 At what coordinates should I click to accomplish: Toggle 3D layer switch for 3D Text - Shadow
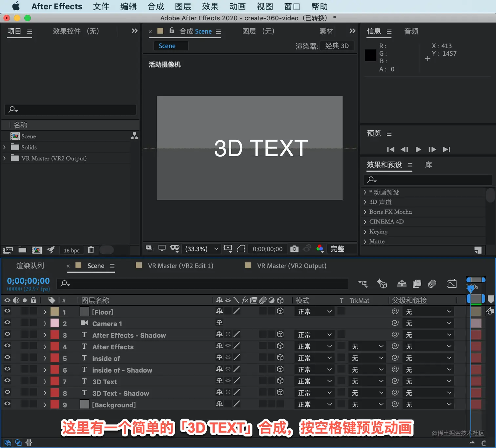pyautogui.click(x=280, y=392)
